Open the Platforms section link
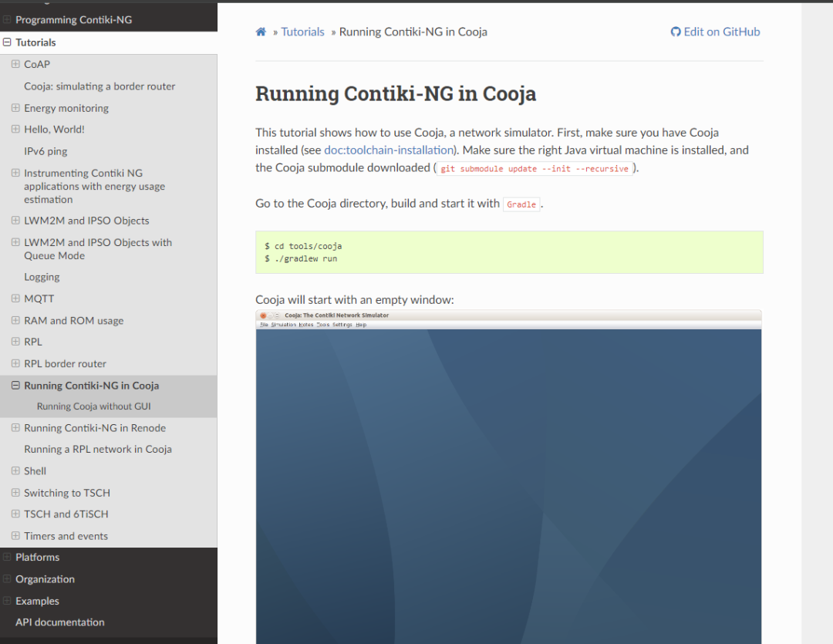This screenshot has width=833, height=644. pyautogui.click(x=37, y=558)
